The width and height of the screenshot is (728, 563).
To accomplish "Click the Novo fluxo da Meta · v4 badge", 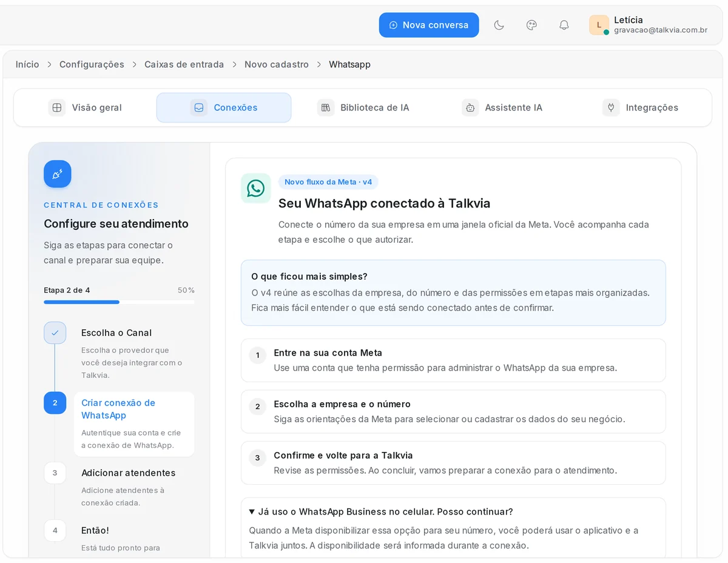I will point(328,182).
